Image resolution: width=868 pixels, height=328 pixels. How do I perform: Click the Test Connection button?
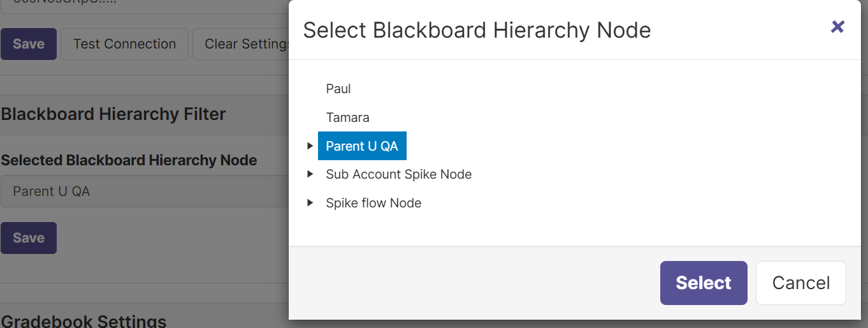[x=124, y=44]
